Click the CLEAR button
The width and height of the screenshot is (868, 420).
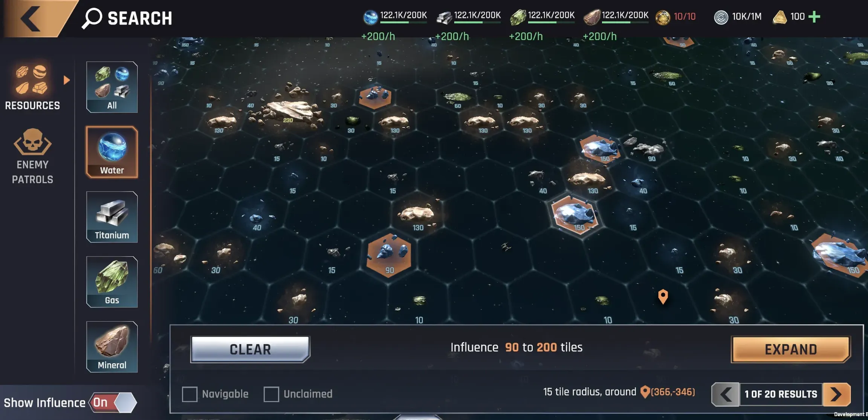tap(250, 349)
